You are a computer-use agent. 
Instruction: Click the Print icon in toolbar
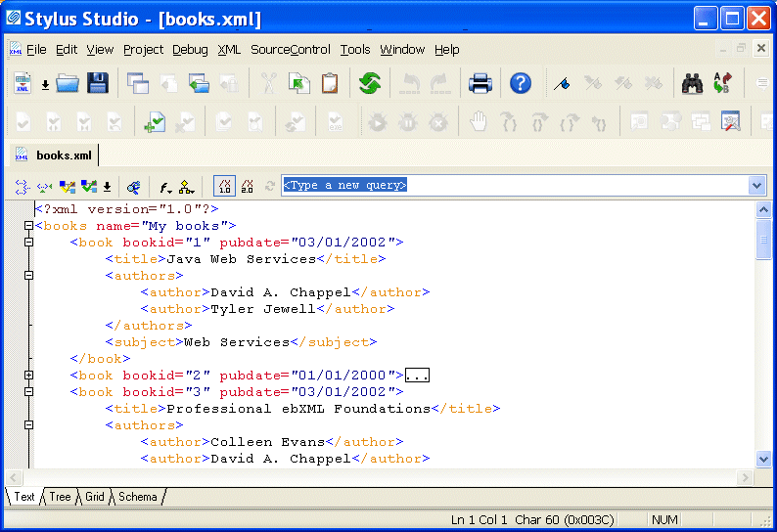pos(480,84)
